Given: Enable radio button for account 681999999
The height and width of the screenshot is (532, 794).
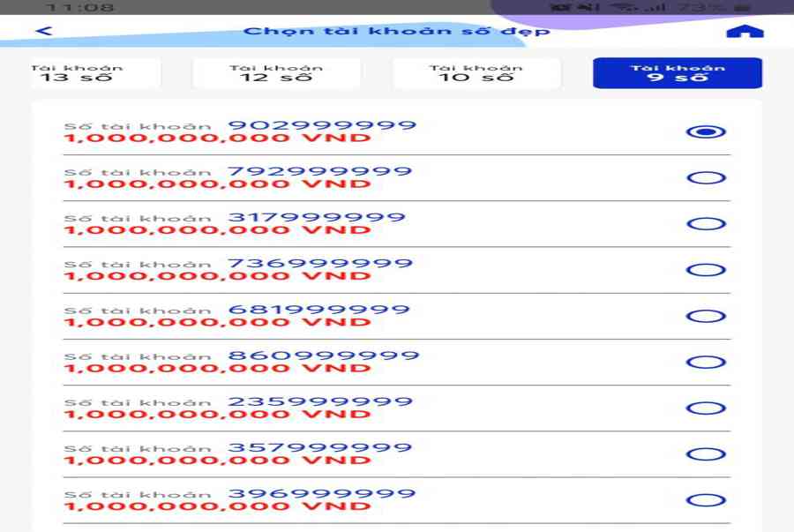Looking at the screenshot, I should 706,316.
